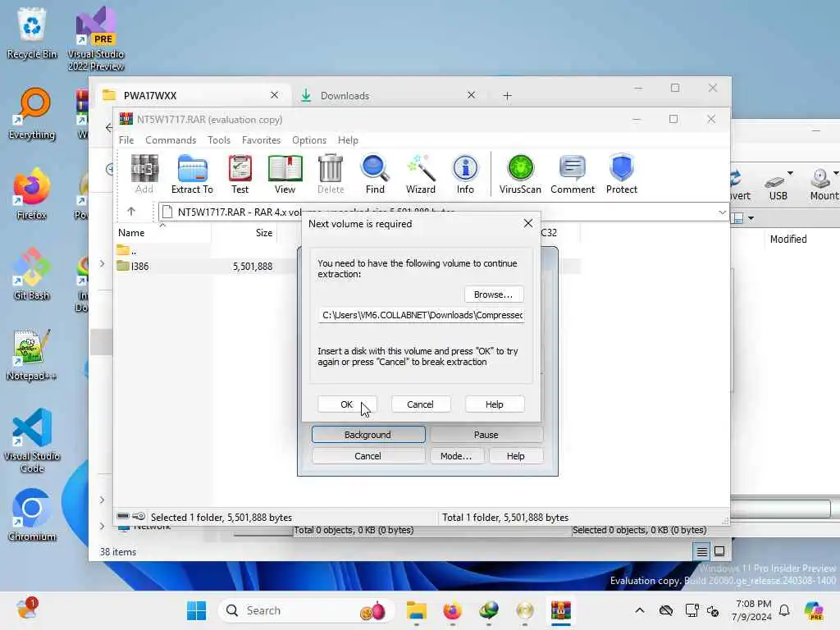Open Chromium desktop shortcut
840x630 pixels.
coord(32,515)
